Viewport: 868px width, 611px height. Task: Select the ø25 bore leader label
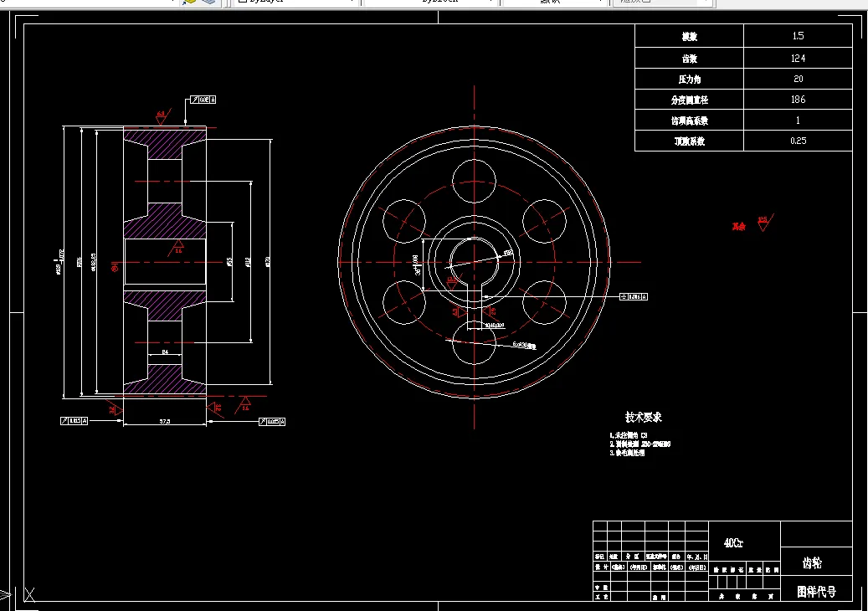click(x=507, y=254)
